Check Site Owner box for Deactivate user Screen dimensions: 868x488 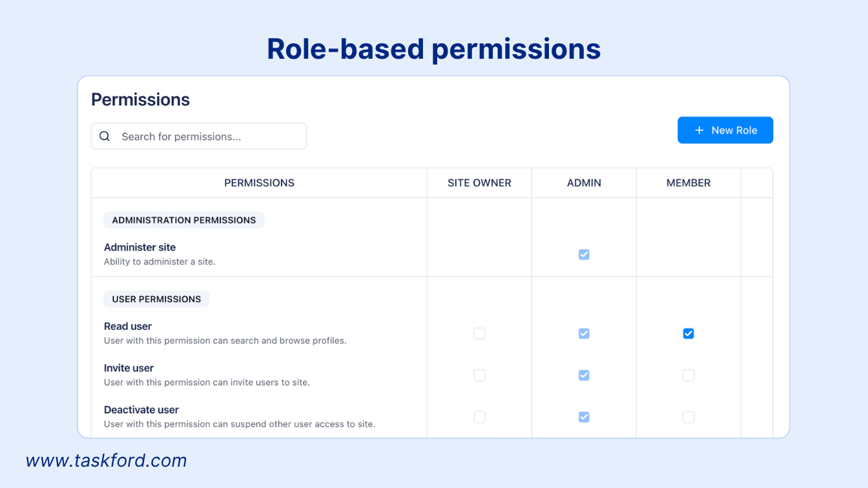[x=479, y=417]
